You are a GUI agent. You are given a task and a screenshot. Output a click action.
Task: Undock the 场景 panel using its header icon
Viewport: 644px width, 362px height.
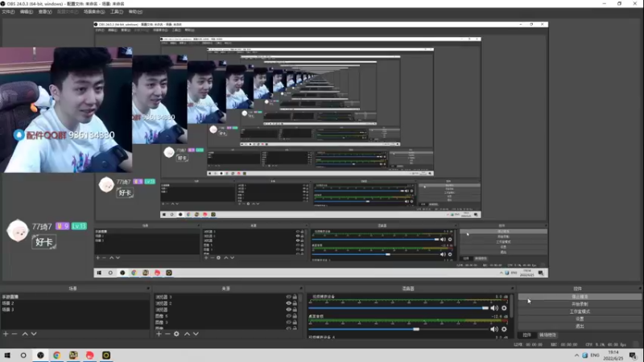tap(148, 289)
